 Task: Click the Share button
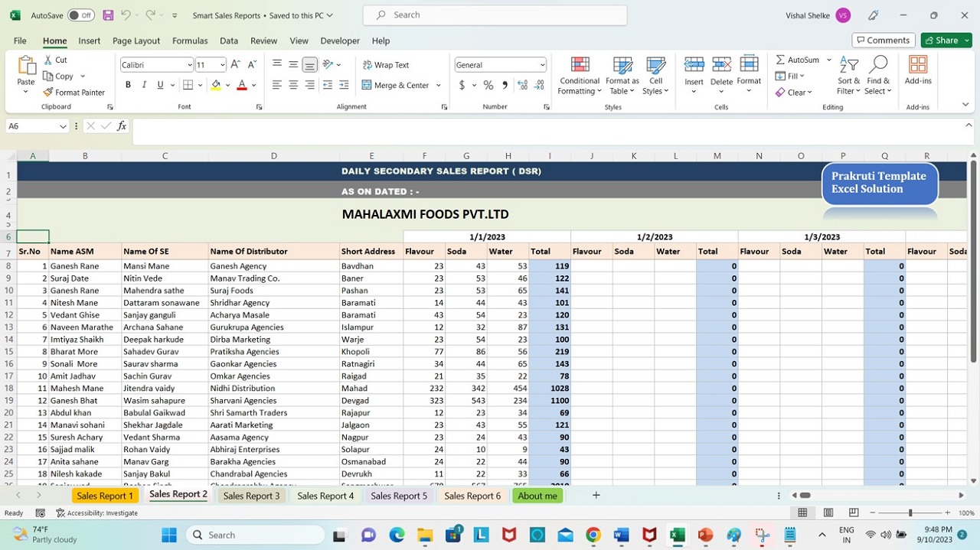[946, 40]
